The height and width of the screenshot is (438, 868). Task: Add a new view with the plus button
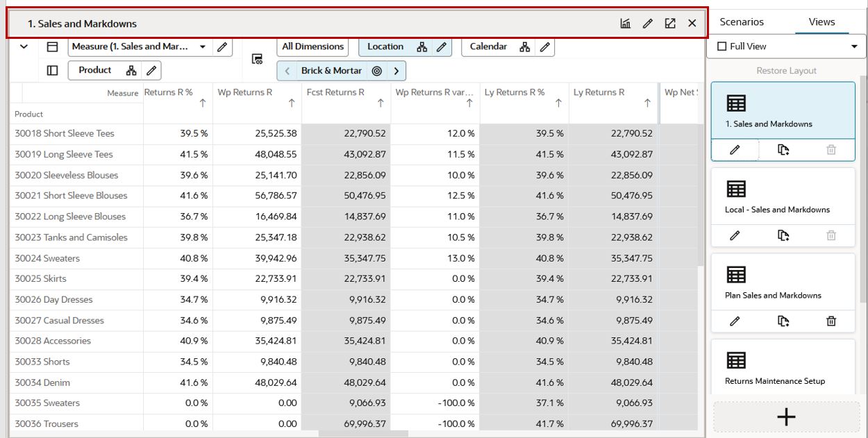(x=785, y=417)
